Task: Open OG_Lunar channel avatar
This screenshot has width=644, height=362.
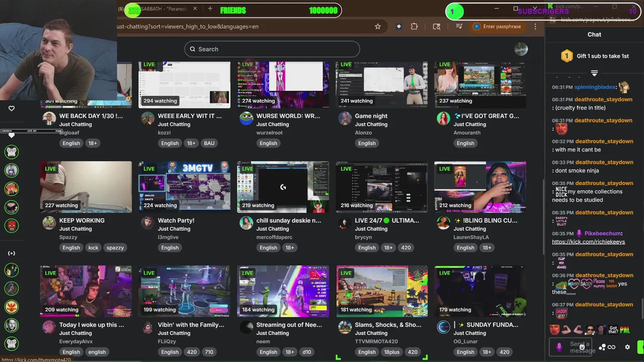Action: click(443, 327)
